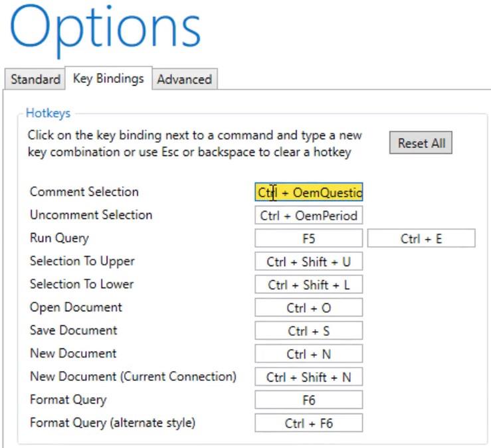Open the Advanced tab
The width and height of the screenshot is (491, 448).
(185, 79)
